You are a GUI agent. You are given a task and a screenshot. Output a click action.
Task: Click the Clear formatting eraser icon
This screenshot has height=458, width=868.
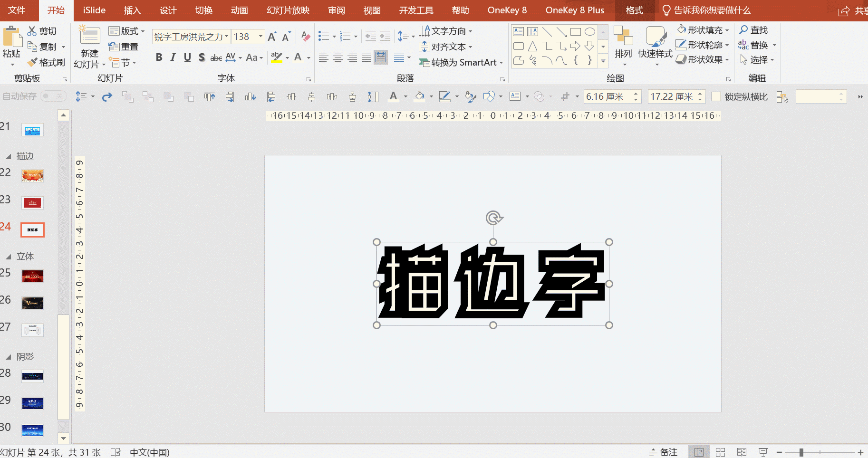pyautogui.click(x=306, y=37)
